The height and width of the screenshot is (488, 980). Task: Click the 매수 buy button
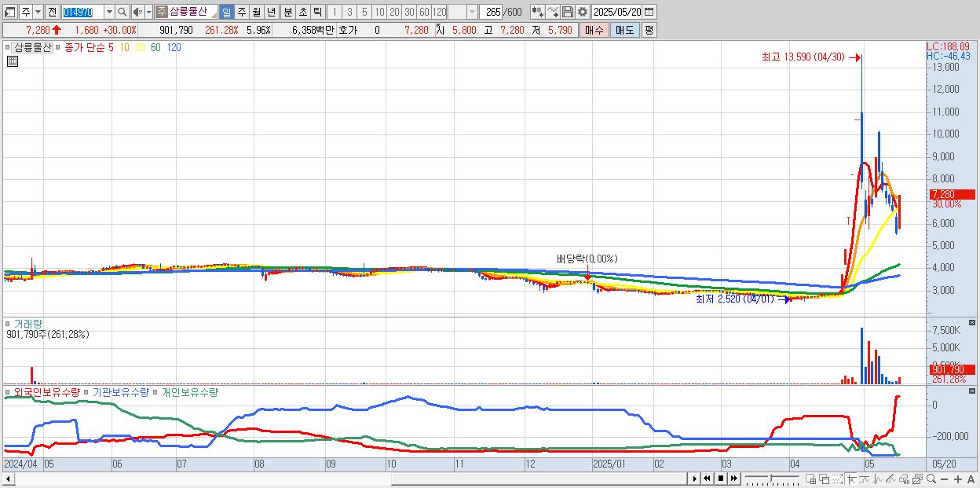[594, 30]
